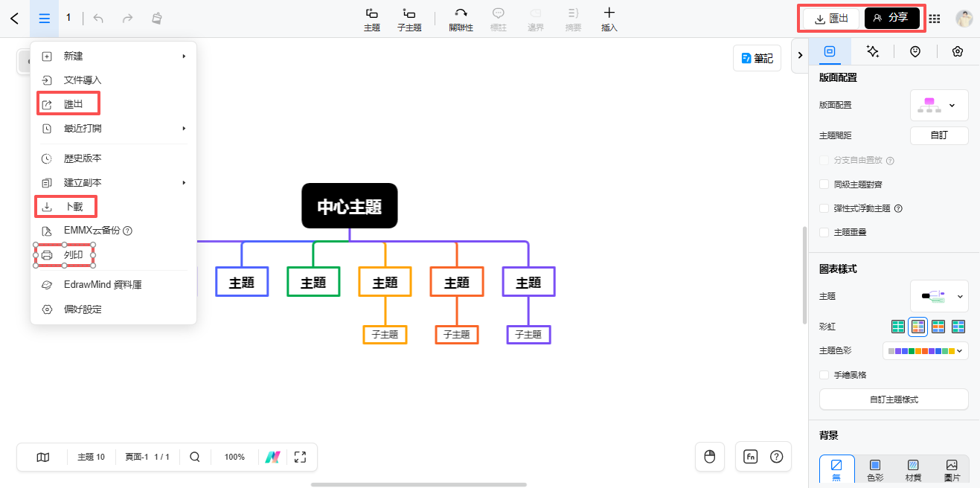Toggle the 主題重疊 checkbox
This screenshot has width=980, height=488.
[824, 232]
